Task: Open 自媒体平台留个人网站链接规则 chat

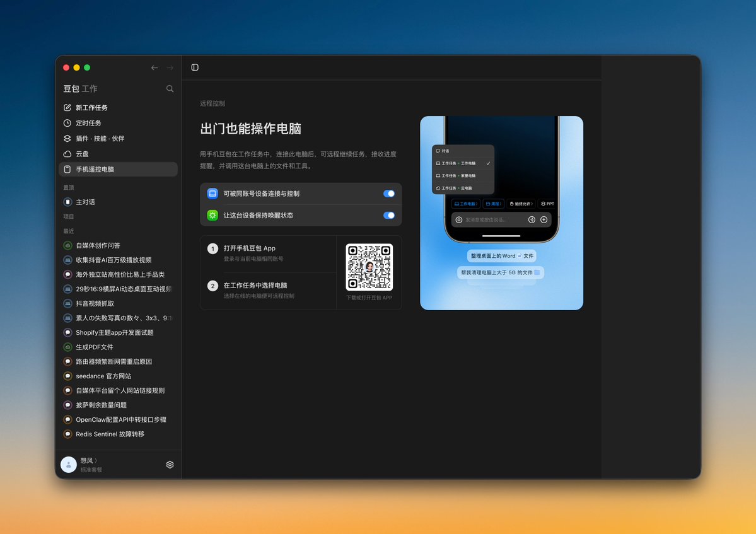Action: tap(118, 390)
